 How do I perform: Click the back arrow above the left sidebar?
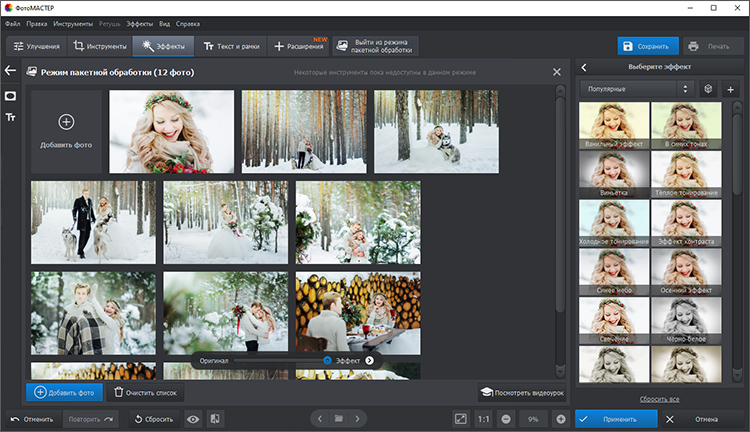point(10,71)
